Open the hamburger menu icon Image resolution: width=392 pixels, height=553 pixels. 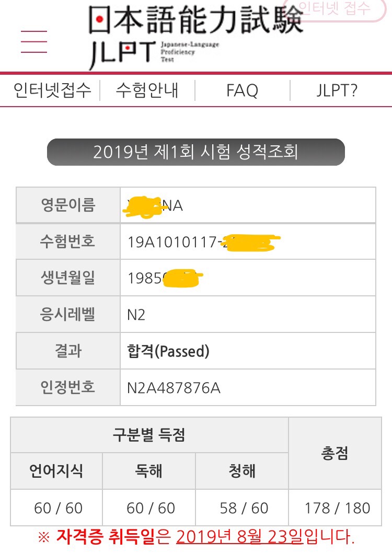[33, 42]
